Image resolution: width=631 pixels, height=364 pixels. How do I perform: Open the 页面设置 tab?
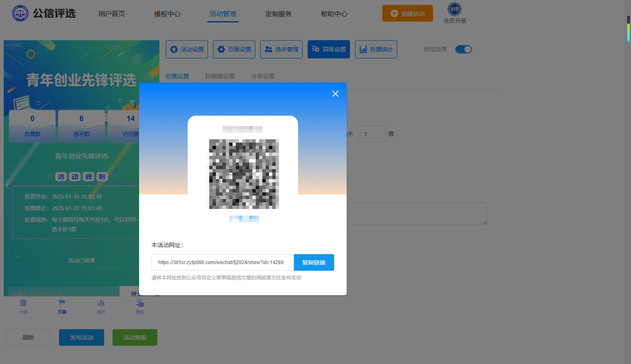(234, 49)
